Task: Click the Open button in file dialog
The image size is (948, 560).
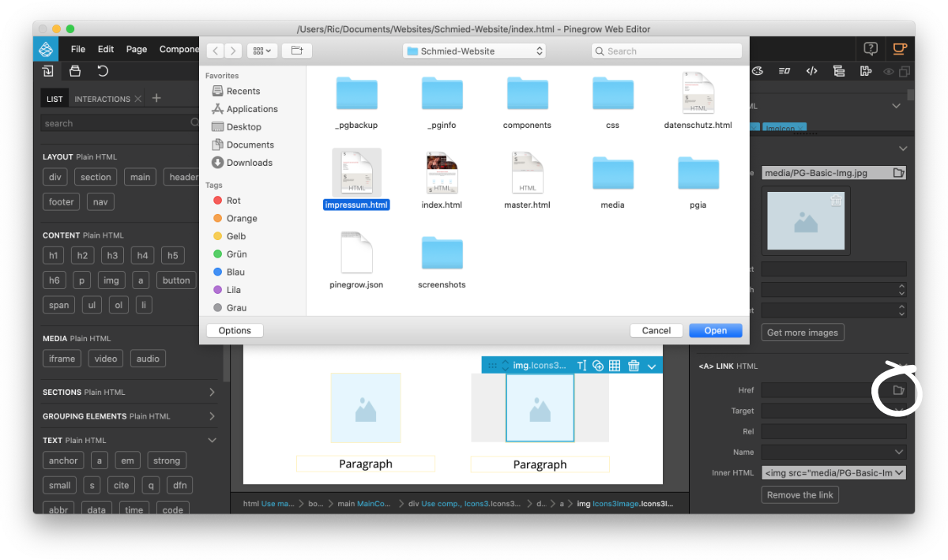Action: click(x=715, y=331)
